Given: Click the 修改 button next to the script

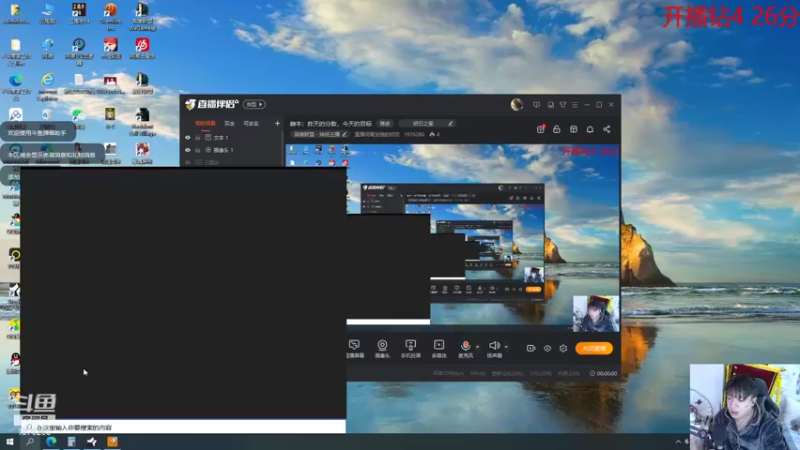Looking at the screenshot, I should point(385,123).
